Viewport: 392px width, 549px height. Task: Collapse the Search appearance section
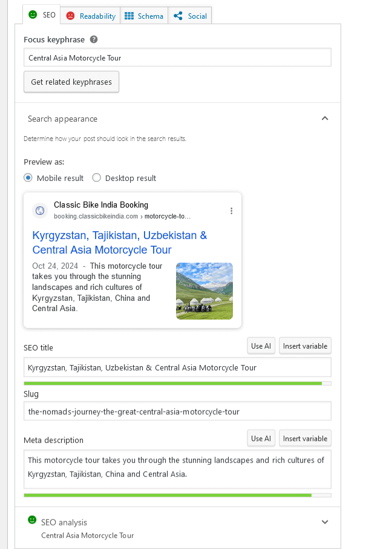pyautogui.click(x=325, y=119)
